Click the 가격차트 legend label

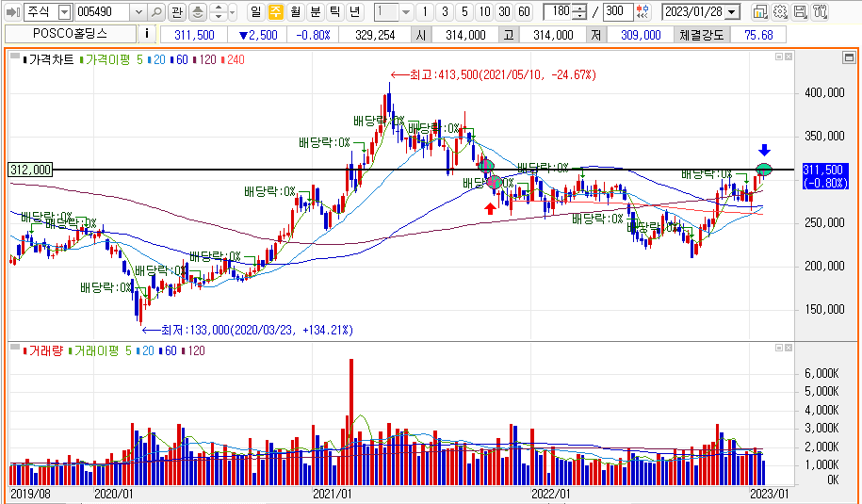coord(48,60)
